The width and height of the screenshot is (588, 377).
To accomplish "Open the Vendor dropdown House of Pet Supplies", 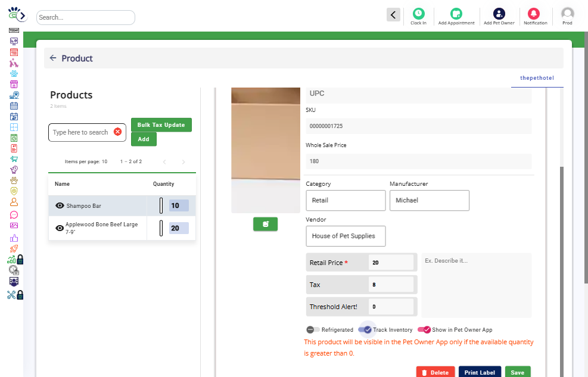I will 346,236.
